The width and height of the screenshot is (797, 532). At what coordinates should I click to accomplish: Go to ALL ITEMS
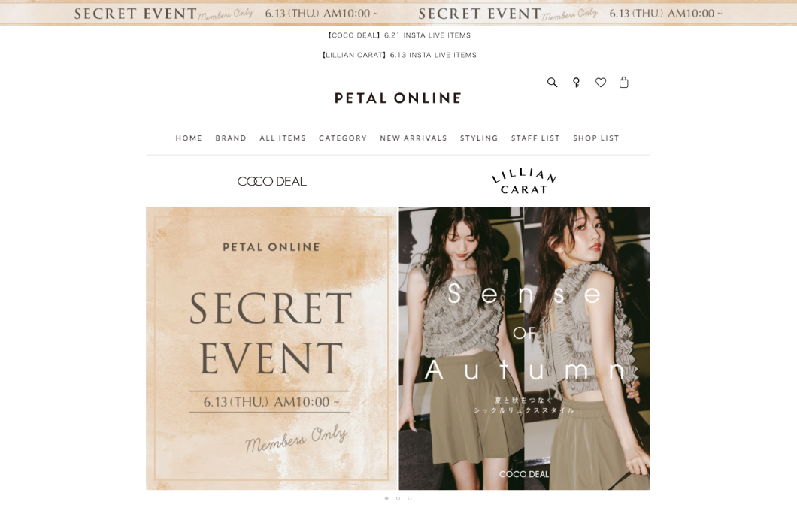pos(283,138)
